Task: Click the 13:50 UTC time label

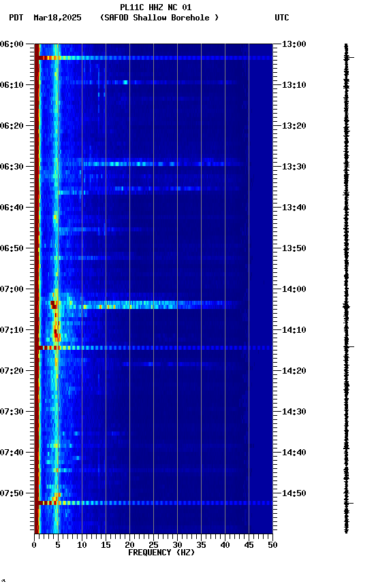Action: click(294, 248)
